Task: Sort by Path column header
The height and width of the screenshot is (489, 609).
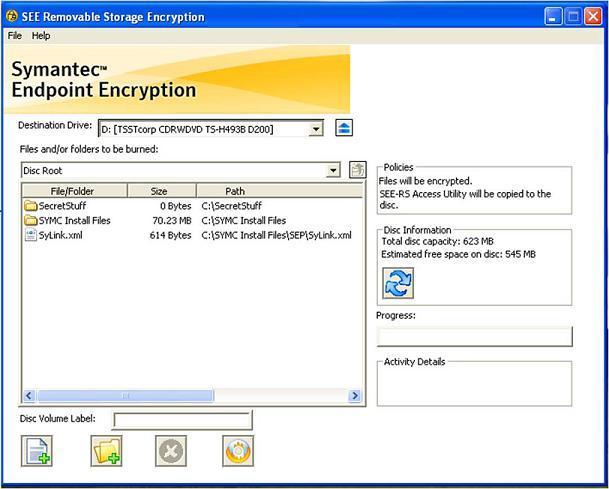Action: pyautogui.click(x=280, y=191)
